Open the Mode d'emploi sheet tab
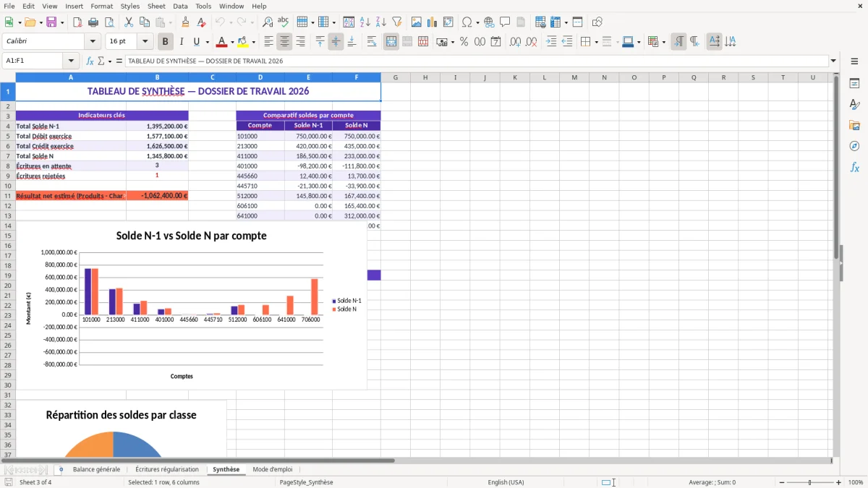The image size is (868, 488). pos(273,470)
